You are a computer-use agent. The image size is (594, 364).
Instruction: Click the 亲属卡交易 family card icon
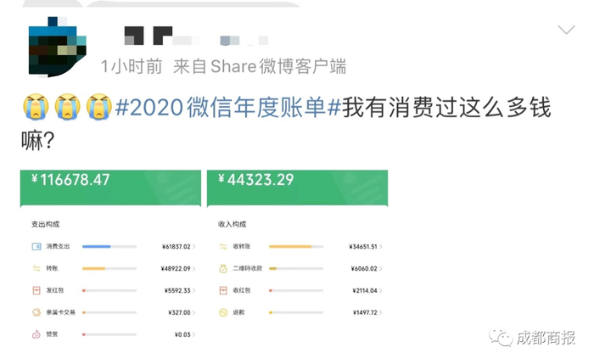pos(36,312)
